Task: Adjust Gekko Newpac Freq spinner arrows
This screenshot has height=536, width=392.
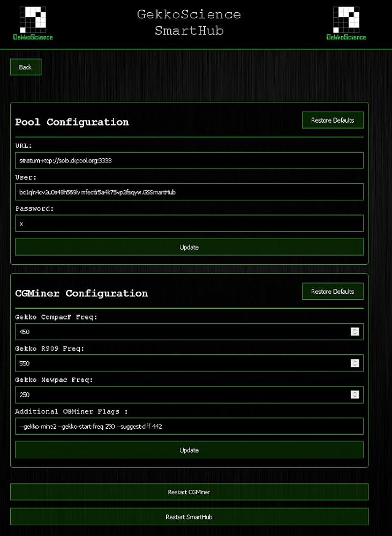Action: 355,394
